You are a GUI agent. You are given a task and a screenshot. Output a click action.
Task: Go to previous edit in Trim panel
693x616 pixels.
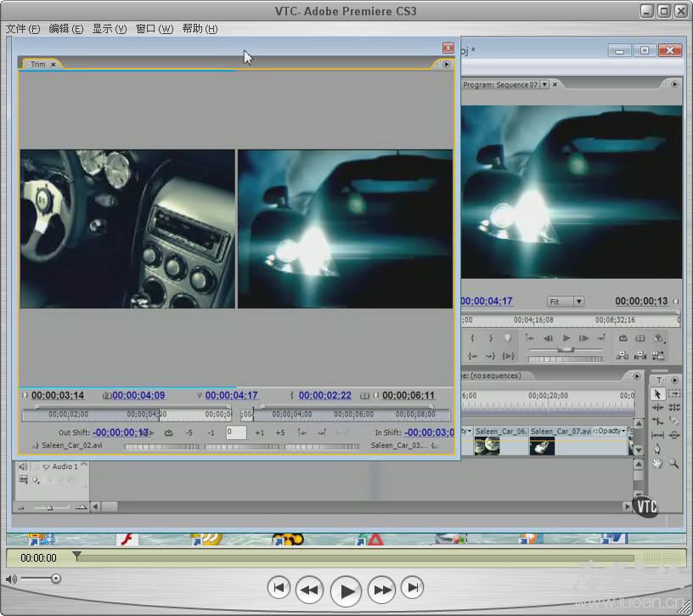pos(301,432)
